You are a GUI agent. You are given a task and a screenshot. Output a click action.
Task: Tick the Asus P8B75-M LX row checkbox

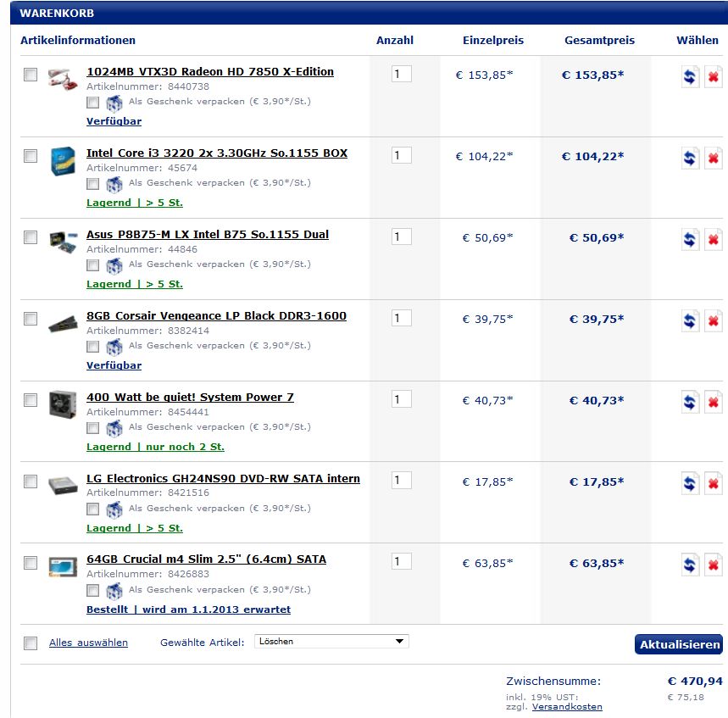tap(31, 237)
